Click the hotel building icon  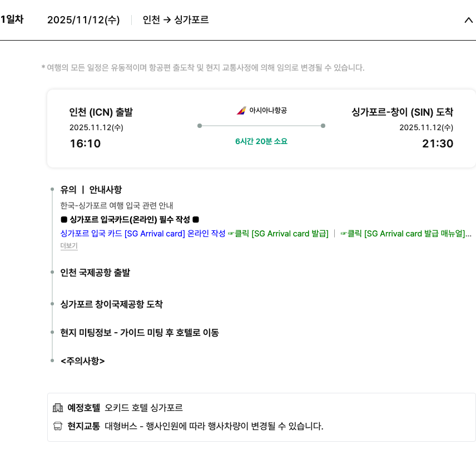click(58, 408)
